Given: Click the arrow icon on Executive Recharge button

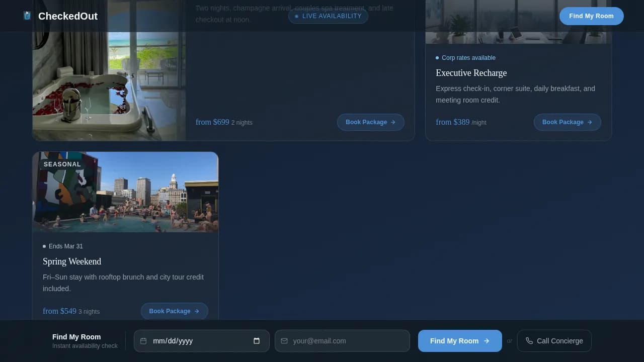Looking at the screenshot, I should [590, 122].
